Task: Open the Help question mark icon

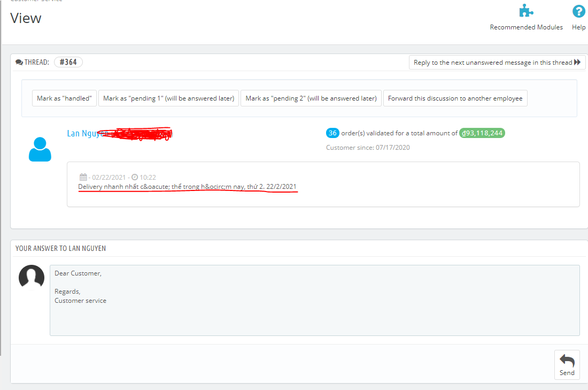Action: click(x=578, y=11)
